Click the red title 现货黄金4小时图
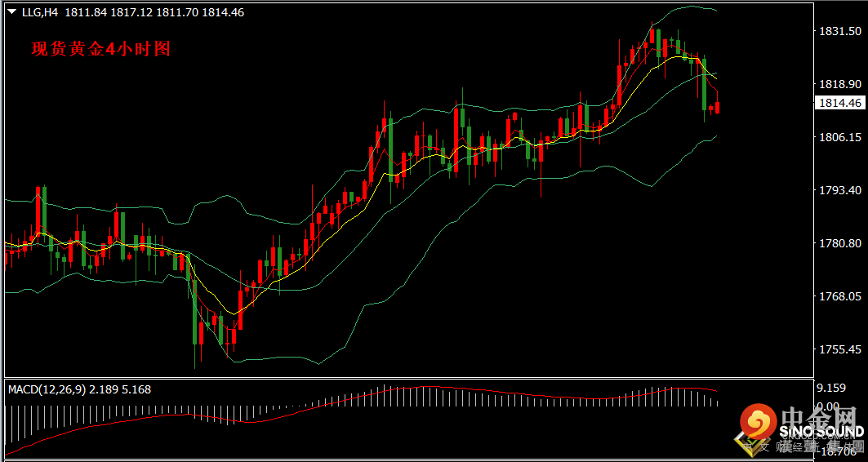Viewport: 868px width, 462px height. [x=100, y=49]
